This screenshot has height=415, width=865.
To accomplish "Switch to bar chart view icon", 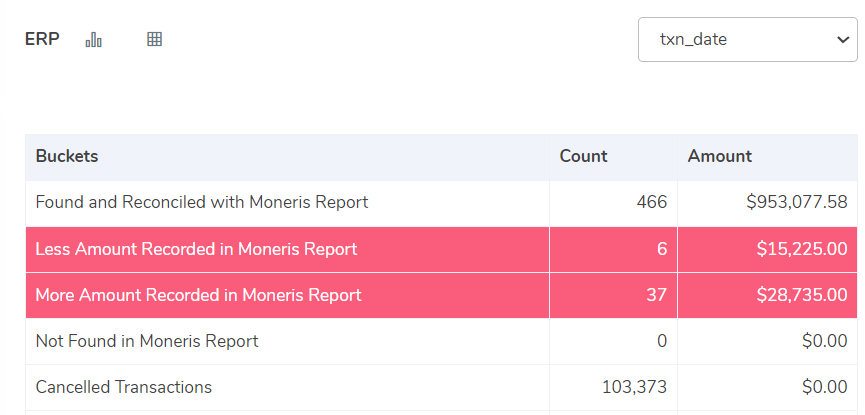I will coord(93,39).
